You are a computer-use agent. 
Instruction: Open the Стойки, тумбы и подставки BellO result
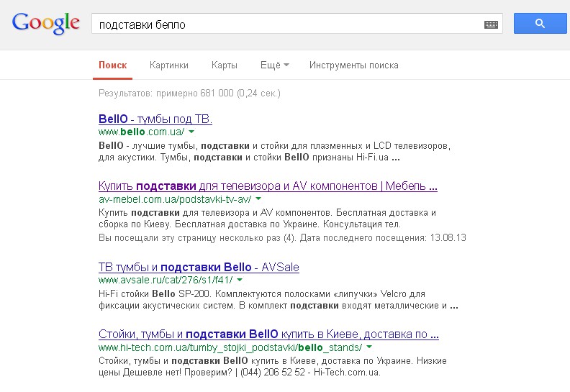point(268,334)
